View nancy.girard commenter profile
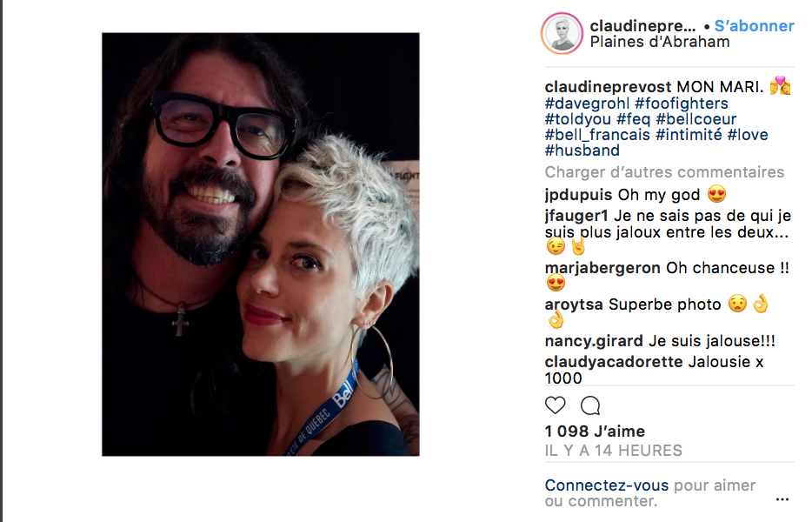The height and width of the screenshot is (522, 812). point(594,341)
